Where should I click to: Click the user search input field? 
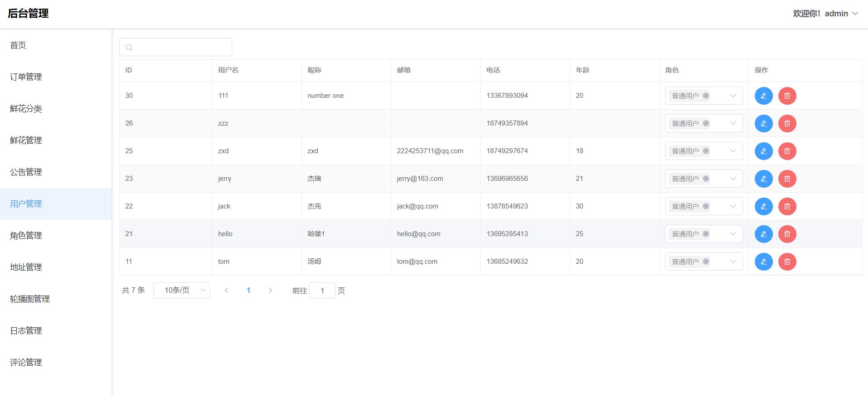(176, 47)
